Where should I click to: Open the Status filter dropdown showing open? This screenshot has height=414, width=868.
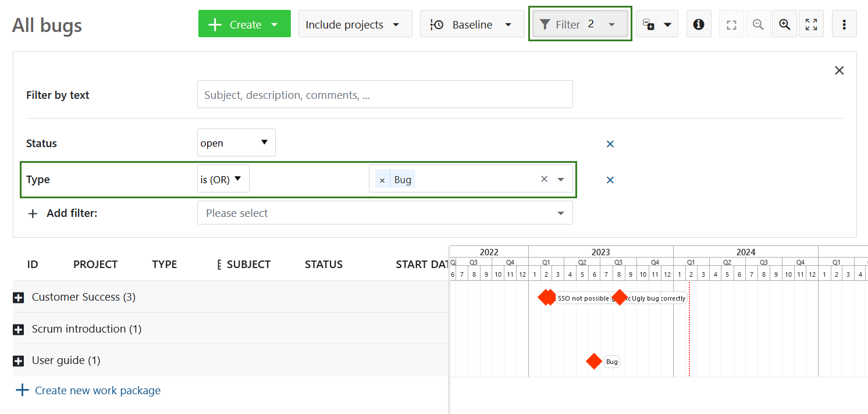(x=236, y=142)
